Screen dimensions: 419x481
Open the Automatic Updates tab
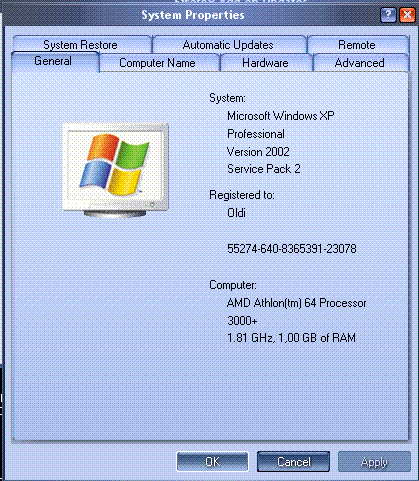[x=229, y=44]
